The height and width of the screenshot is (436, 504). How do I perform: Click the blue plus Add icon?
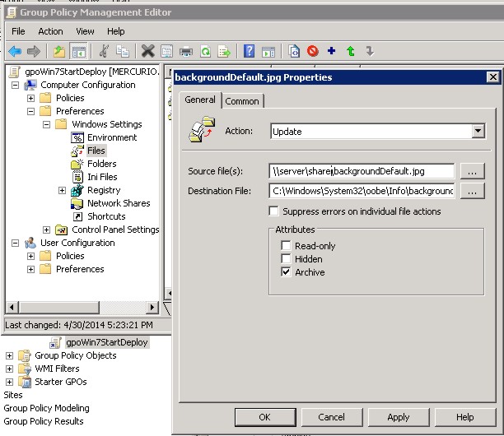[x=332, y=51]
